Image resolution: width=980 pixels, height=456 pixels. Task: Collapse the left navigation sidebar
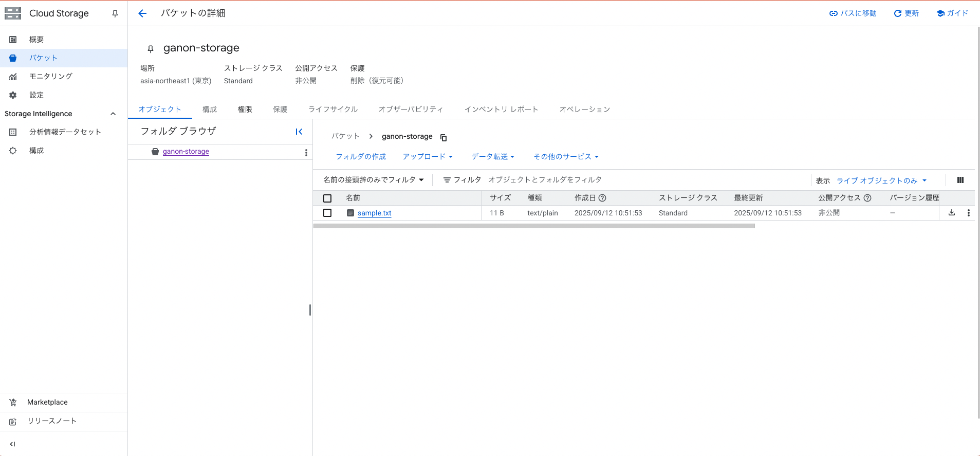(12, 444)
